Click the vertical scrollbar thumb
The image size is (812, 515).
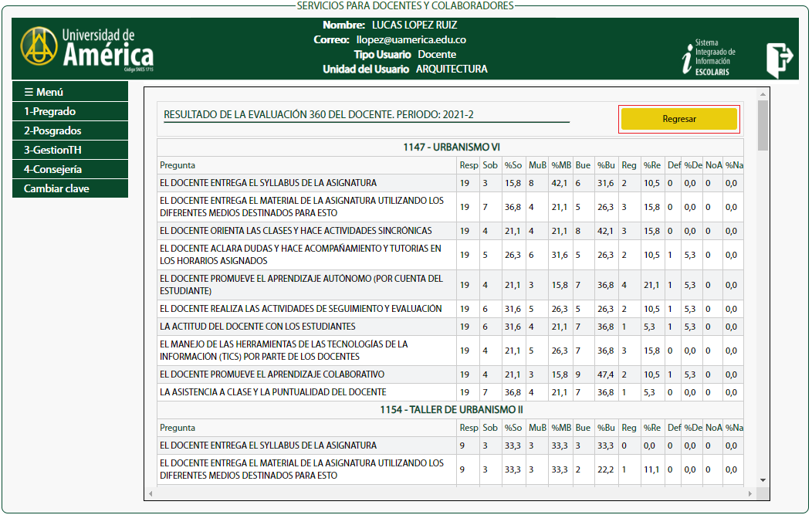click(x=763, y=125)
